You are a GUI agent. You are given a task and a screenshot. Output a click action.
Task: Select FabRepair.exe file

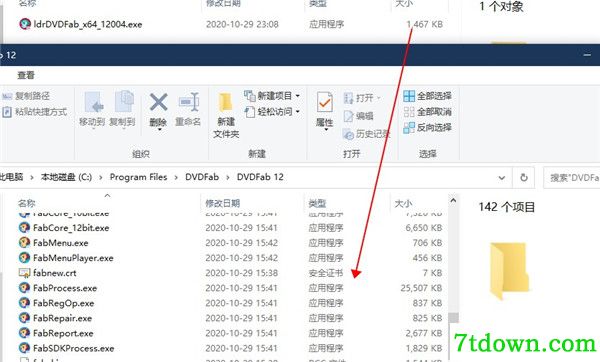(62, 318)
